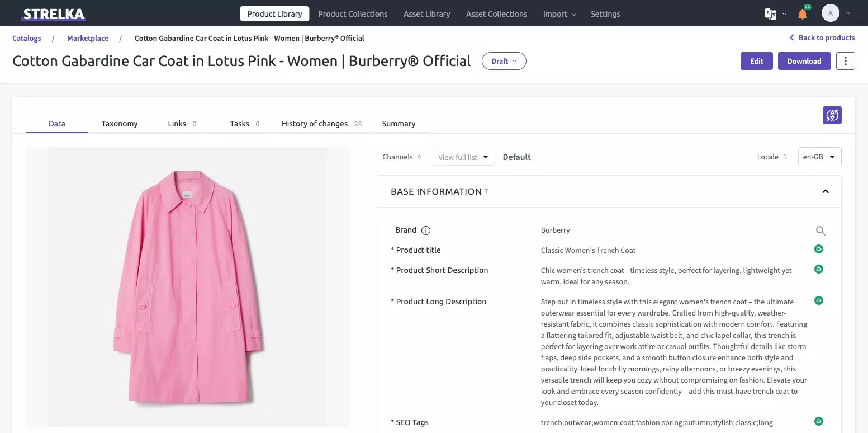Click the product page title heading

click(241, 61)
